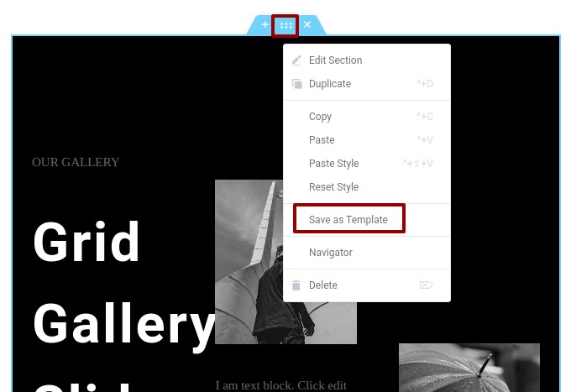
Task: Click the plus icon to add section
Action: point(265,24)
